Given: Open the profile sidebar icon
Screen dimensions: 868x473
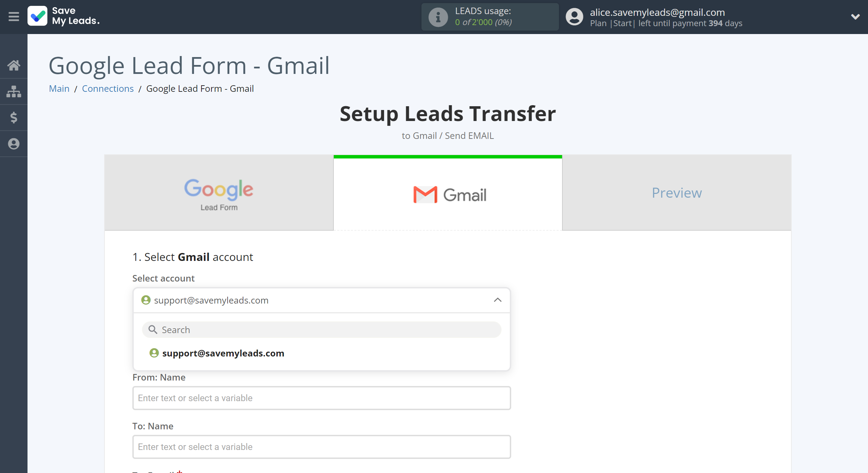Looking at the screenshot, I should point(14,144).
